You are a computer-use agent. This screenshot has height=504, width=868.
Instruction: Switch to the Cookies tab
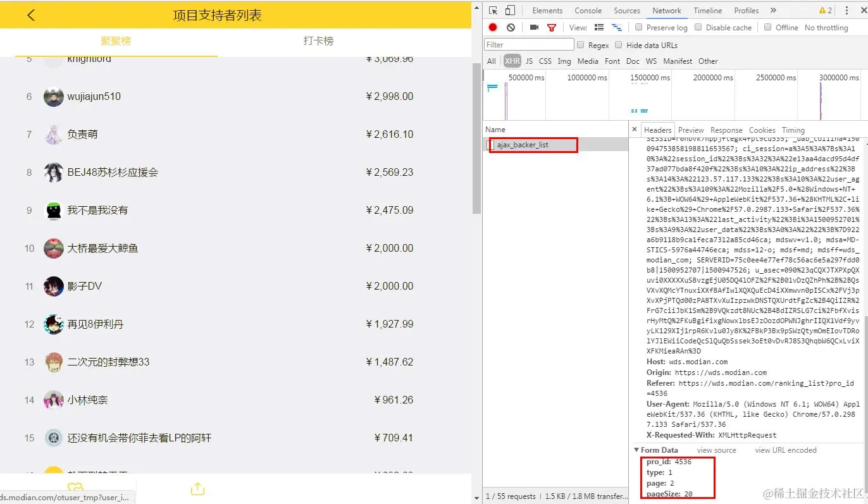(762, 130)
